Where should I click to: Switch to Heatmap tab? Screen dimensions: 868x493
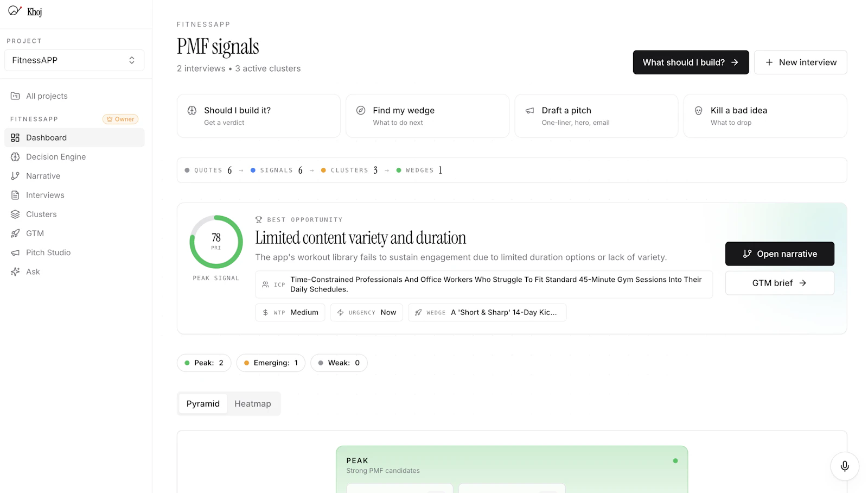[x=253, y=403]
